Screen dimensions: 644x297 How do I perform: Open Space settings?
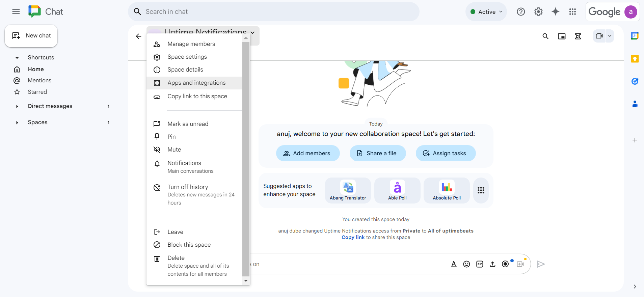194,57
